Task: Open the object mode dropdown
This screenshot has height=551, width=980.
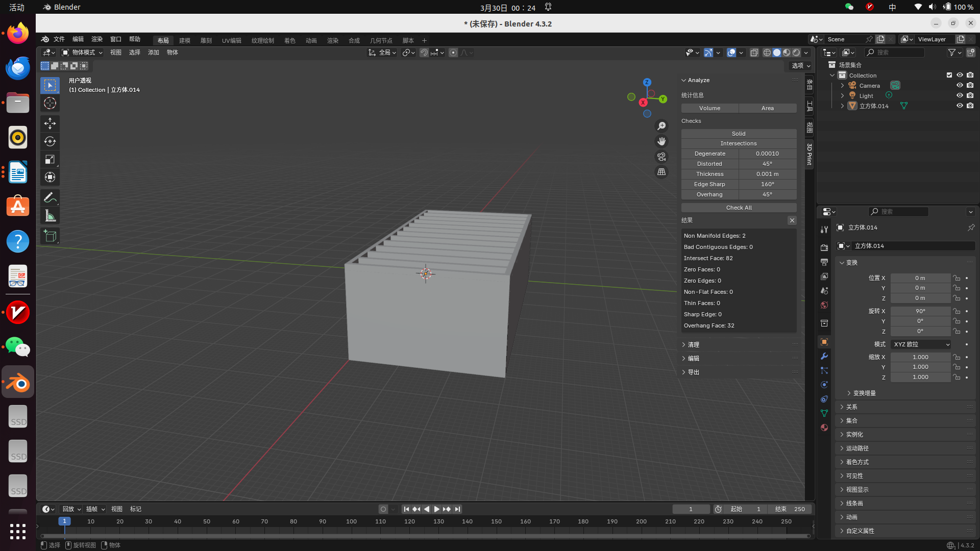Action: (82, 53)
